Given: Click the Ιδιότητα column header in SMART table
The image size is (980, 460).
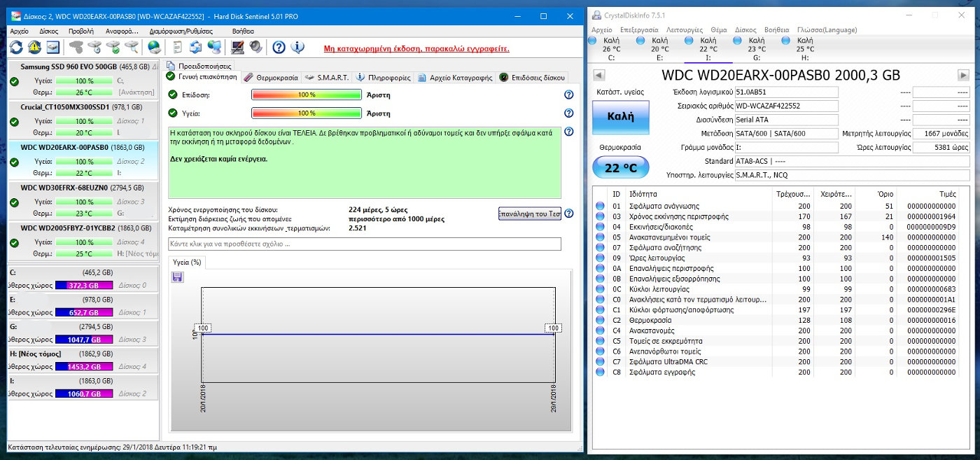Looking at the screenshot, I should click(700, 193).
